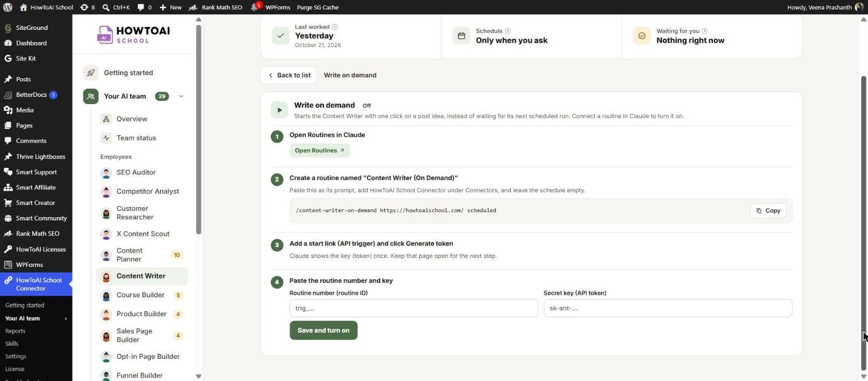Select Product Builder employee
This screenshot has width=868, height=381.
click(x=142, y=314)
